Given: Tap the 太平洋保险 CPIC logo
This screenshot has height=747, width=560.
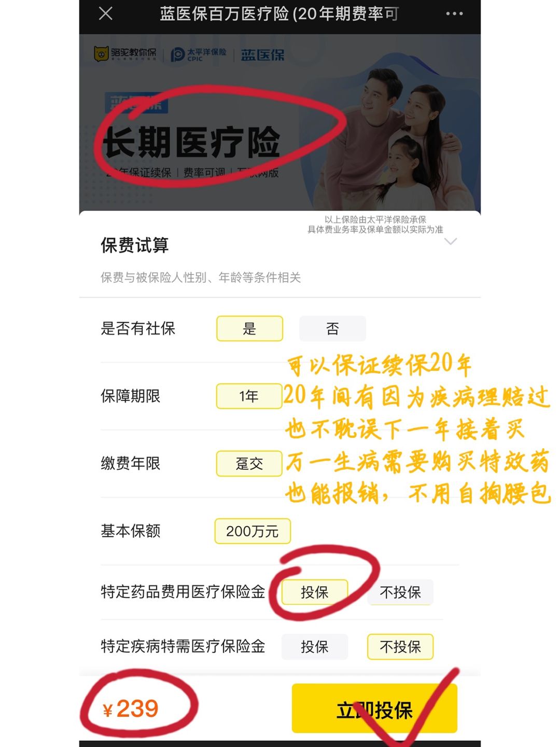Looking at the screenshot, I should (x=199, y=54).
